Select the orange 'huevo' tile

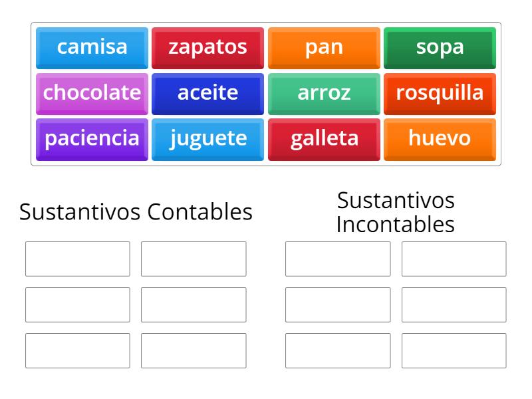click(x=440, y=139)
